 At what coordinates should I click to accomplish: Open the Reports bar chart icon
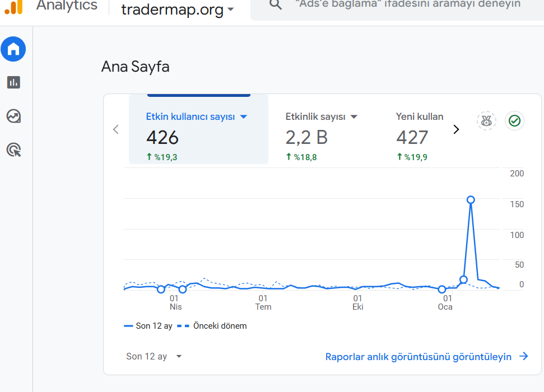[13, 82]
